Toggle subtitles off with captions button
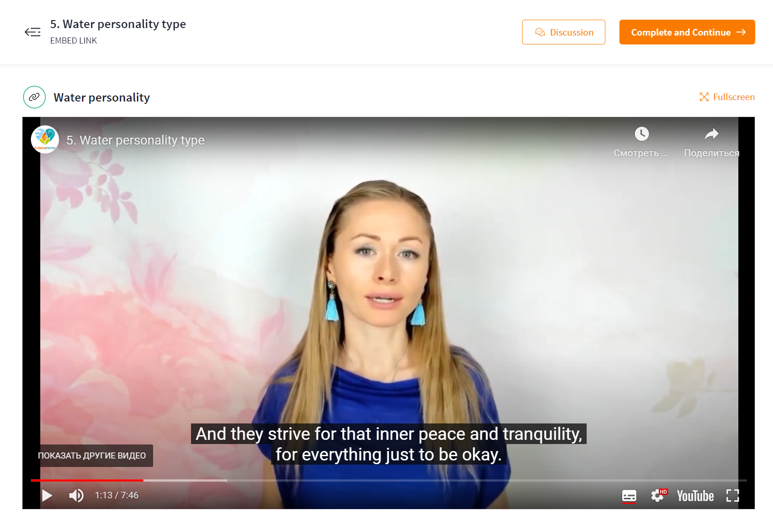The image size is (773, 532). (x=629, y=496)
